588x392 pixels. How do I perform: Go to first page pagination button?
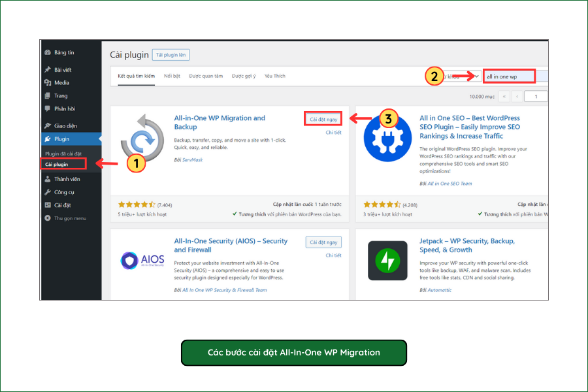pos(504,97)
